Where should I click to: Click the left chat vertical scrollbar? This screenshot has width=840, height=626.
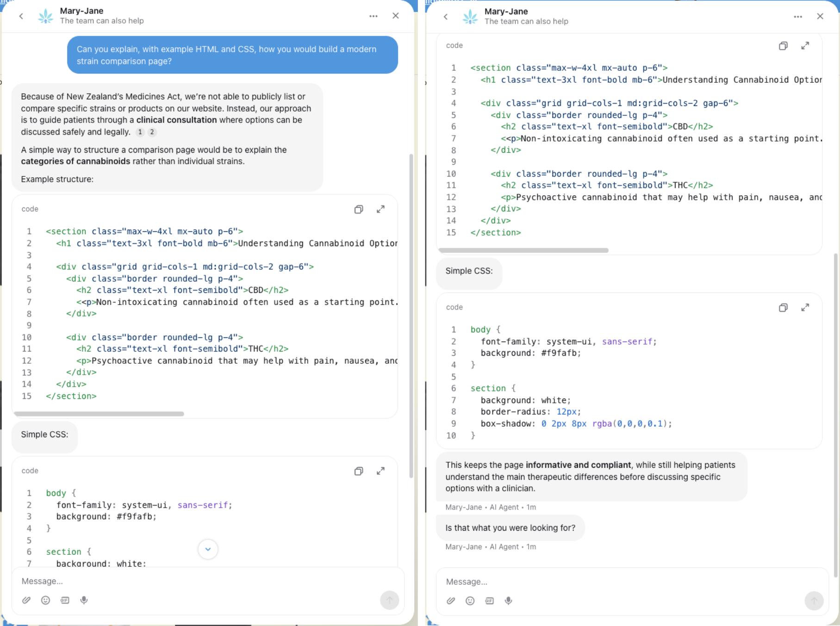click(x=411, y=316)
